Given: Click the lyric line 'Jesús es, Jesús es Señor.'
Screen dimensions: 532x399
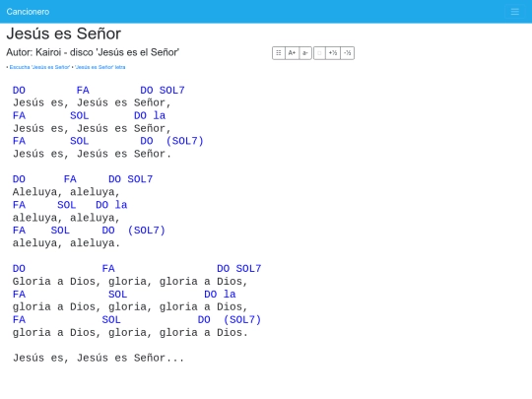Looking at the screenshot, I should (92, 154).
